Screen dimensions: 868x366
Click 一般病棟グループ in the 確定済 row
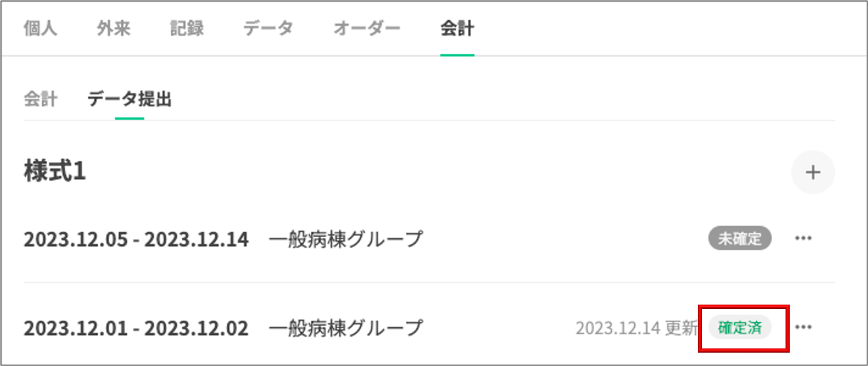click(346, 328)
